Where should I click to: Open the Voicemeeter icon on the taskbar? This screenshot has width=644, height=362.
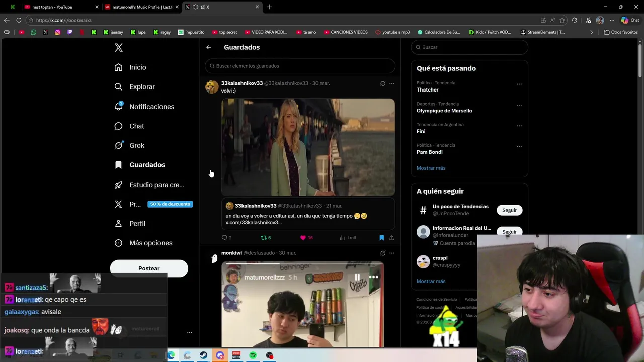[x=236, y=355]
